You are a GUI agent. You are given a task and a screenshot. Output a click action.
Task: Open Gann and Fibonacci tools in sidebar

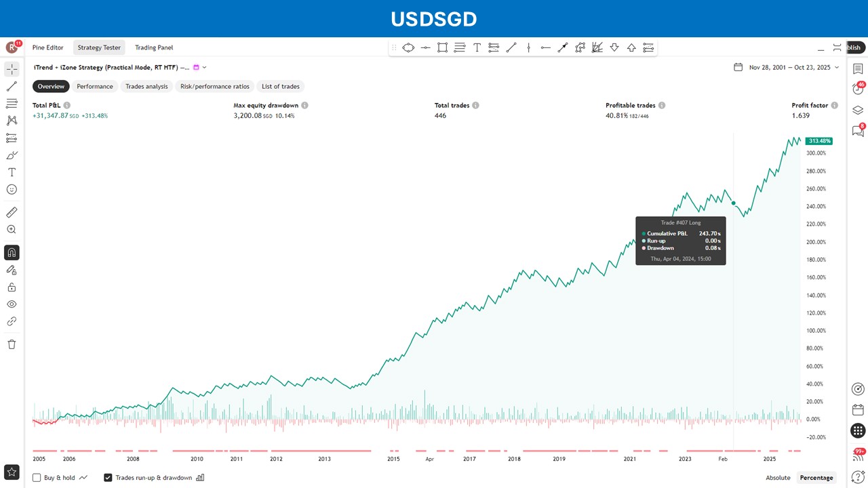[12, 103]
